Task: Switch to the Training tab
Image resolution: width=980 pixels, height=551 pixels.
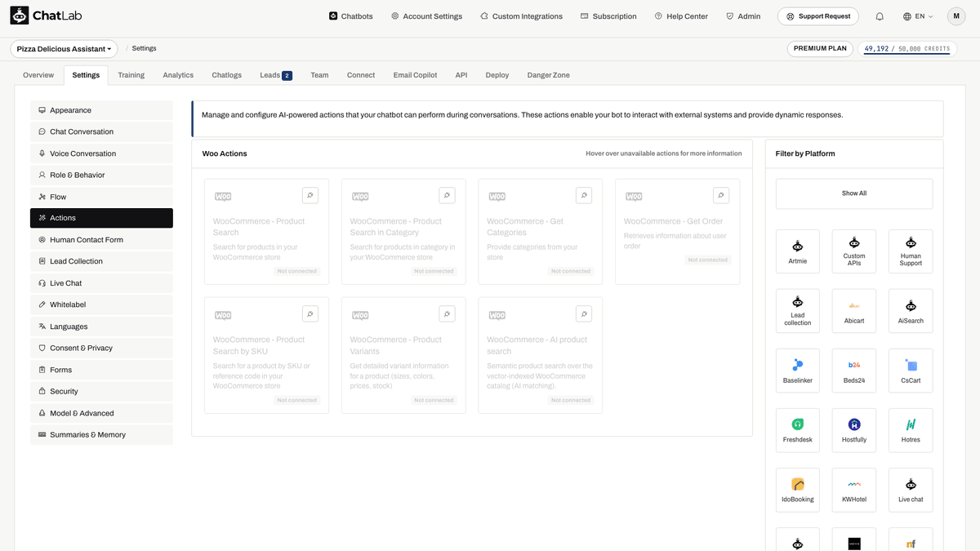Action: pyautogui.click(x=131, y=75)
